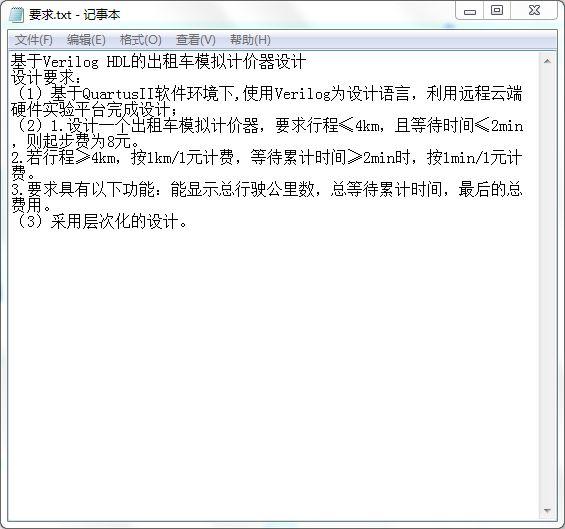565x529 pixels.
Task: Open the 编辑(E) menu
Action: (86, 40)
